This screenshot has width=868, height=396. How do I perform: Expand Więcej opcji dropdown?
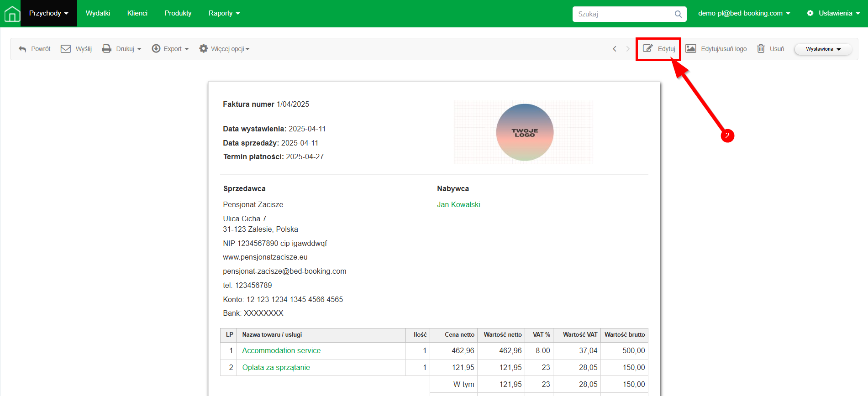tap(230, 49)
